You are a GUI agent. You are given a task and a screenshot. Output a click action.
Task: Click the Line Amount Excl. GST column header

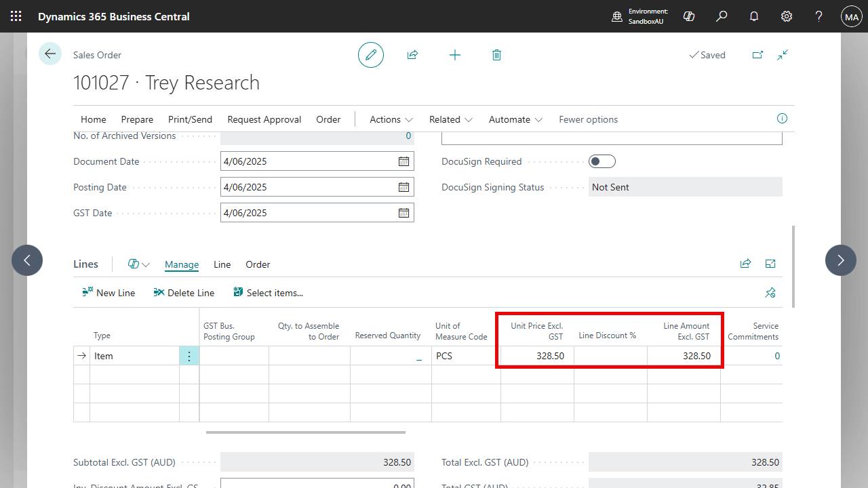pyautogui.click(x=686, y=331)
